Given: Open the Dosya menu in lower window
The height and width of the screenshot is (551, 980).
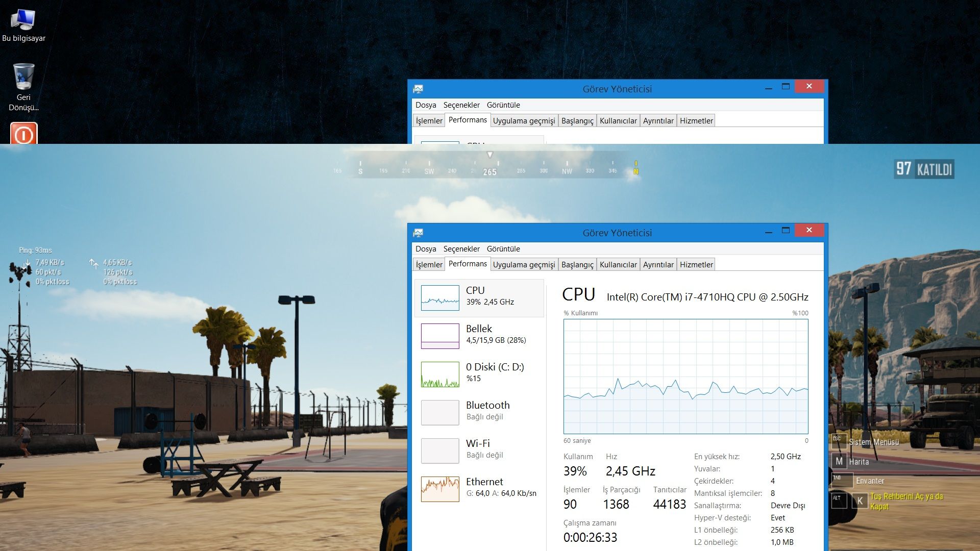Looking at the screenshot, I should pos(425,249).
